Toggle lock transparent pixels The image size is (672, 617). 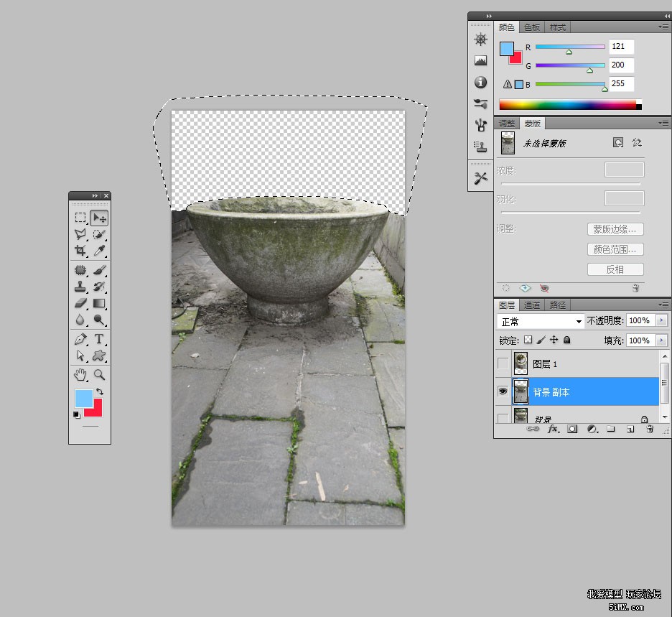point(528,340)
